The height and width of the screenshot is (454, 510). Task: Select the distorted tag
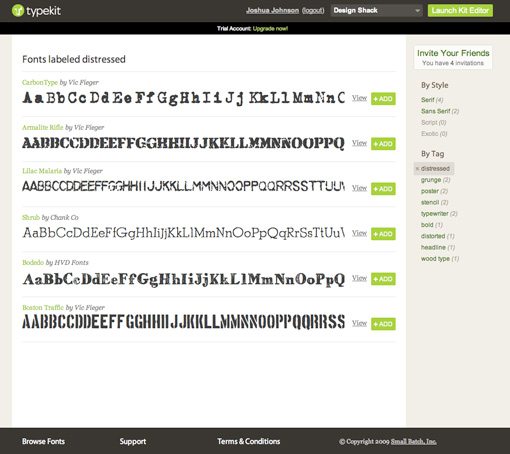433,236
